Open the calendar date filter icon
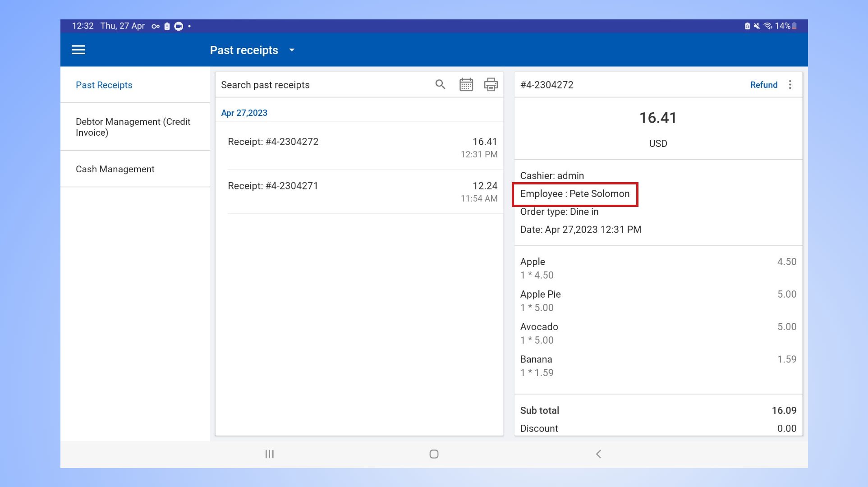The width and height of the screenshot is (868, 487). 466,84
